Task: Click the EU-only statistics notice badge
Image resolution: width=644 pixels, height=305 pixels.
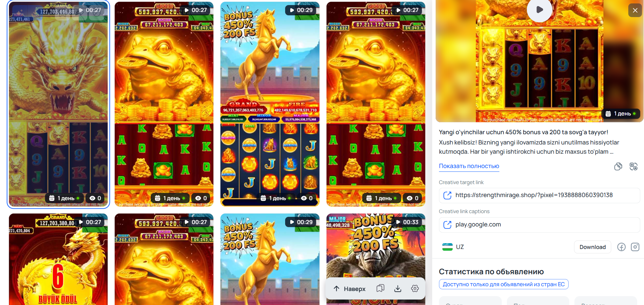Action: tap(503, 284)
